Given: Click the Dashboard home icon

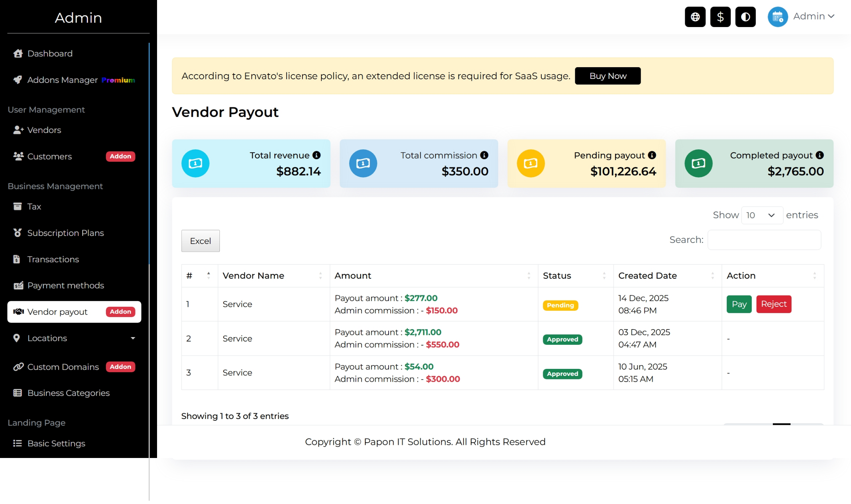Looking at the screenshot, I should tap(18, 54).
